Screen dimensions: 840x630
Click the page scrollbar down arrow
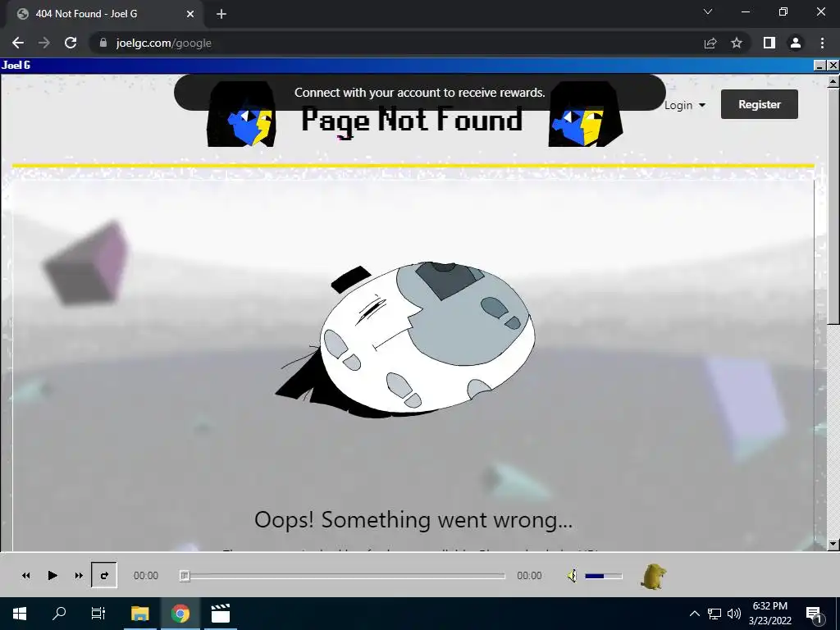(x=833, y=545)
